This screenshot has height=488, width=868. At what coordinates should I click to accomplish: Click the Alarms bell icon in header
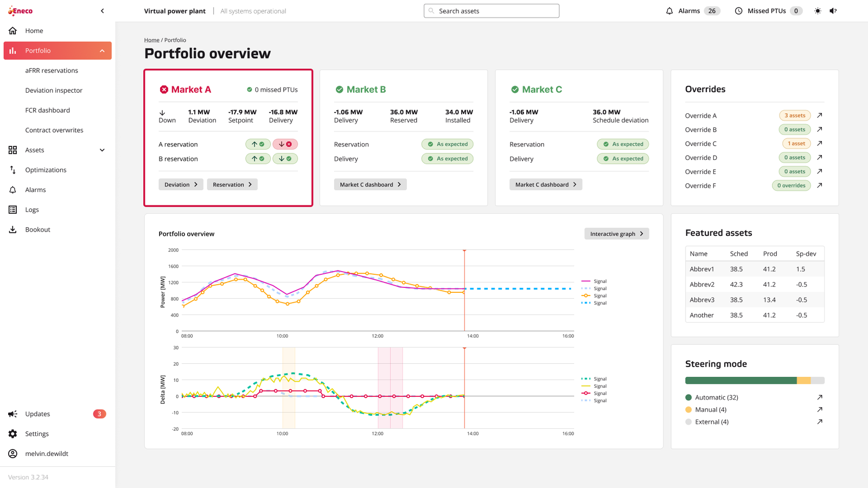click(x=669, y=11)
